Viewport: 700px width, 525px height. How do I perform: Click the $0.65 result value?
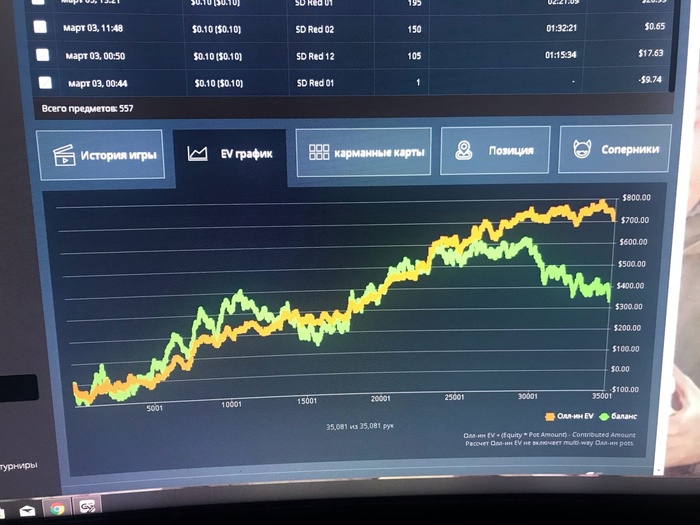pyautogui.click(x=654, y=26)
